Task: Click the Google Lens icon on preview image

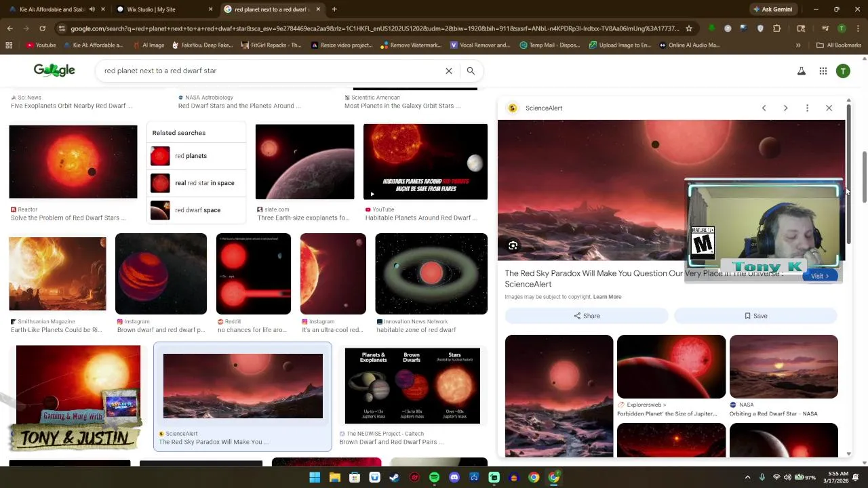Action: 513,245
